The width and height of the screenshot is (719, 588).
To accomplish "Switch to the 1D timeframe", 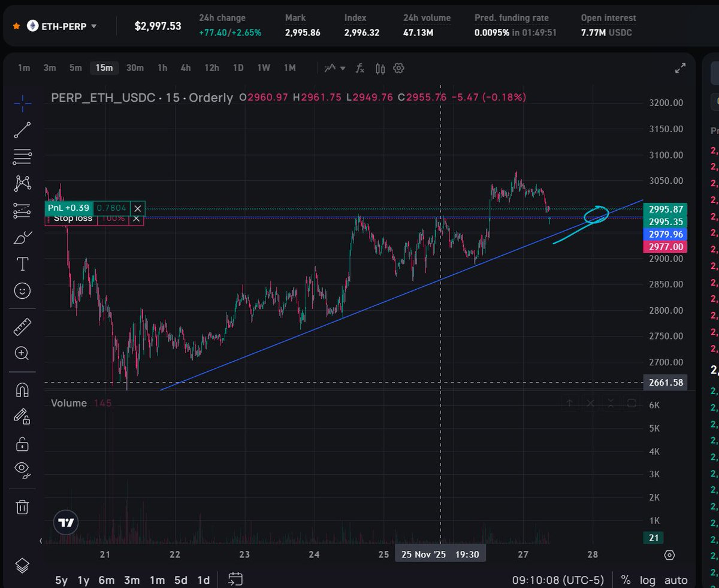I will [x=238, y=68].
